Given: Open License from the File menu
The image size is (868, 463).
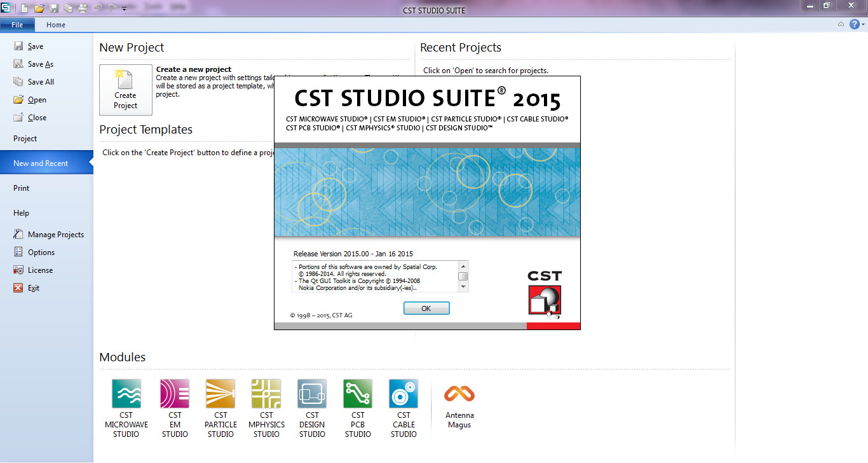Looking at the screenshot, I should [34, 270].
